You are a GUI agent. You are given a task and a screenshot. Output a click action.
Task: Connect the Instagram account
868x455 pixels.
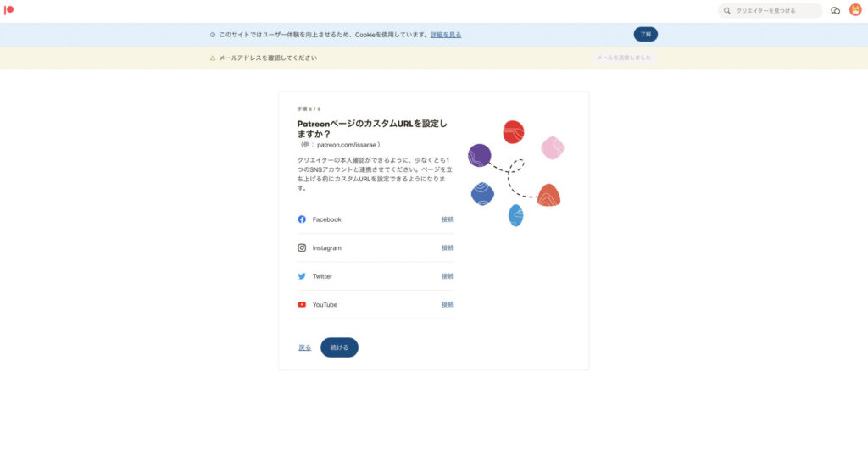[x=448, y=248]
